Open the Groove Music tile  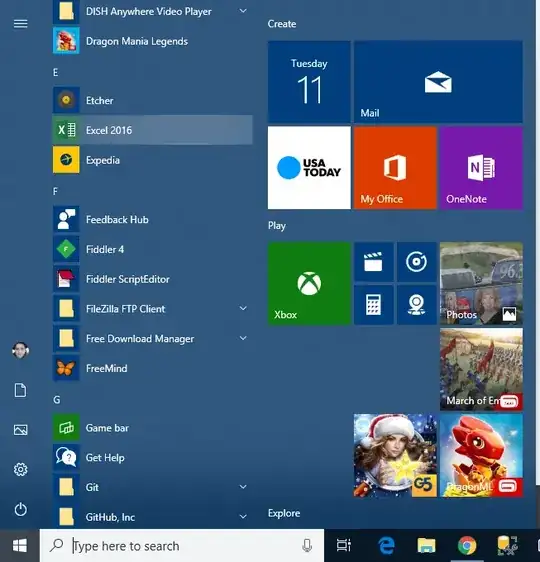coord(416,262)
